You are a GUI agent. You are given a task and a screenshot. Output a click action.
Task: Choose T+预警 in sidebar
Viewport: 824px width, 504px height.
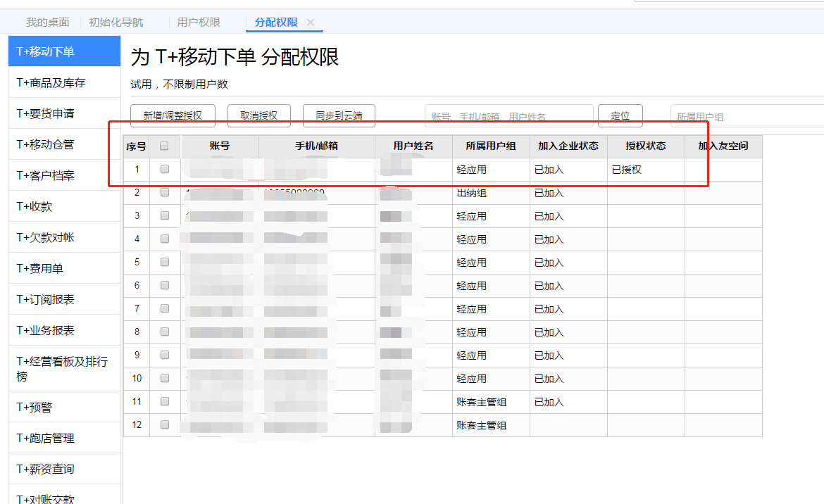64,407
